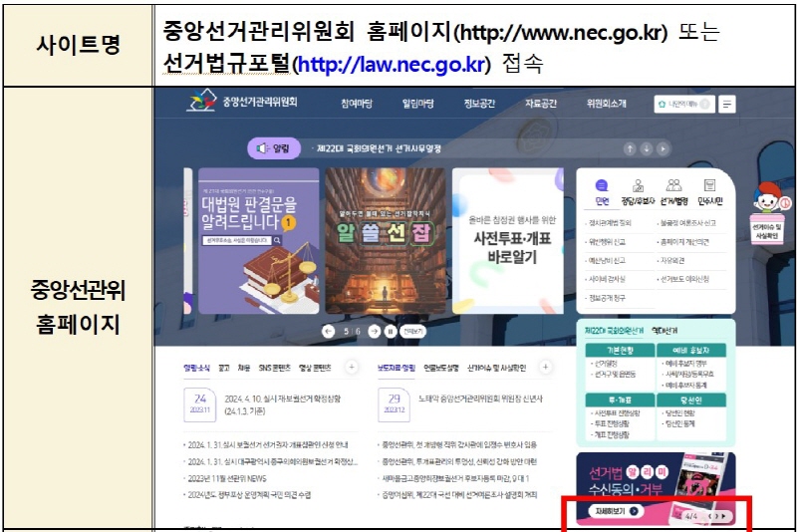Click the 알림 speaker badge
Screen dimensions: 797x532
(x=274, y=148)
